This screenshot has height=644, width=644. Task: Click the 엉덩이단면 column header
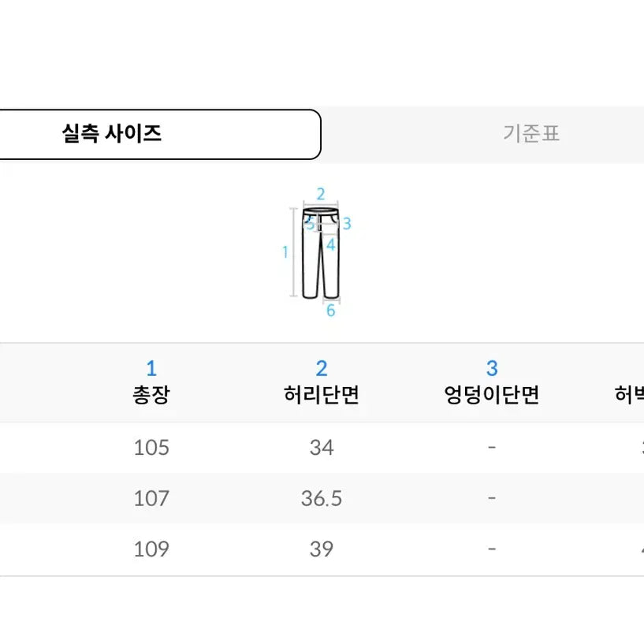pos(492,395)
